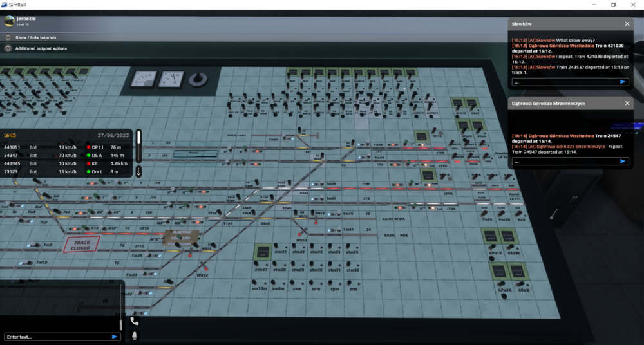Click the counter above dKoW switch

[x=507, y=236]
